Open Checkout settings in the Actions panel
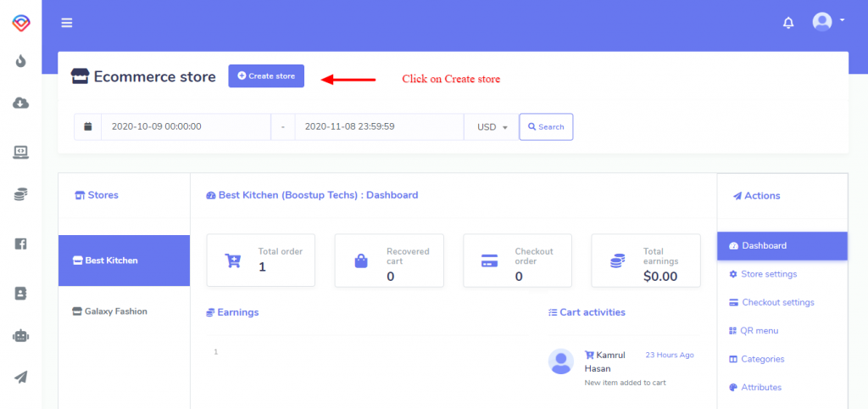The image size is (868, 409). [782, 303]
